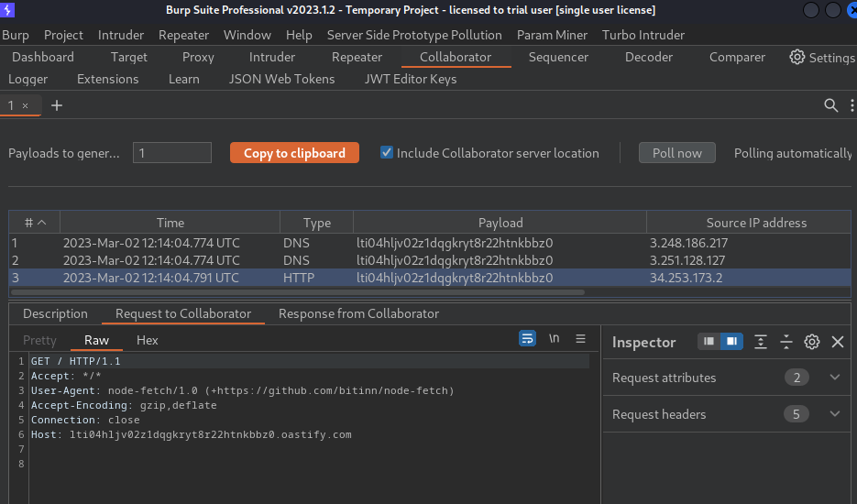This screenshot has width=857, height=504.
Task: Open the Intruder menu in menu bar
Action: tap(121, 35)
